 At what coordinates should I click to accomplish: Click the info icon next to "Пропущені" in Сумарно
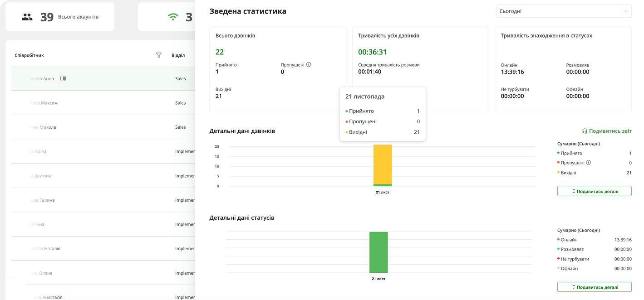[588, 162]
